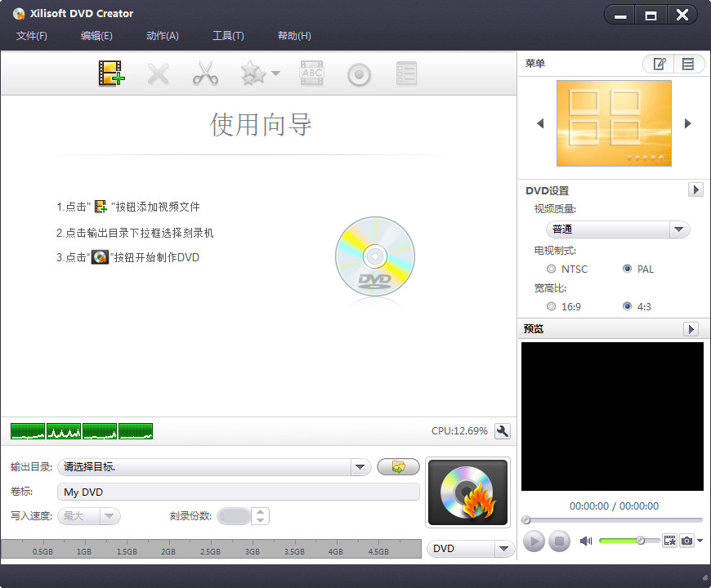Increase burn copies with stepper up arrow
711x588 pixels.
[x=260, y=512]
